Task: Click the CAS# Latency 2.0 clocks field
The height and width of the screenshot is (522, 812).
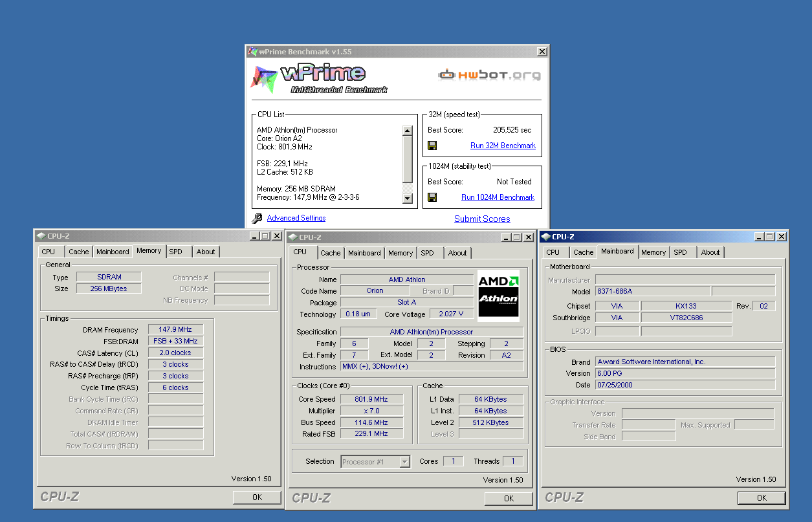Action: click(x=176, y=353)
